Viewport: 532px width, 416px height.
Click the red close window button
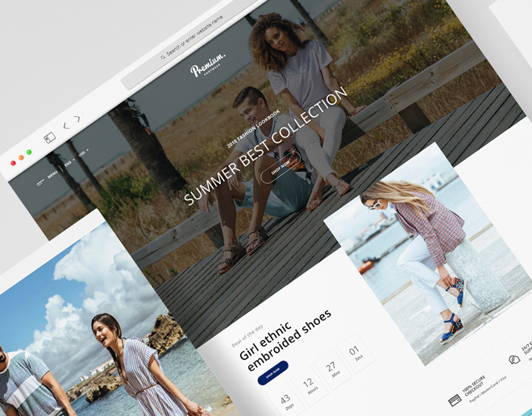point(13,163)
